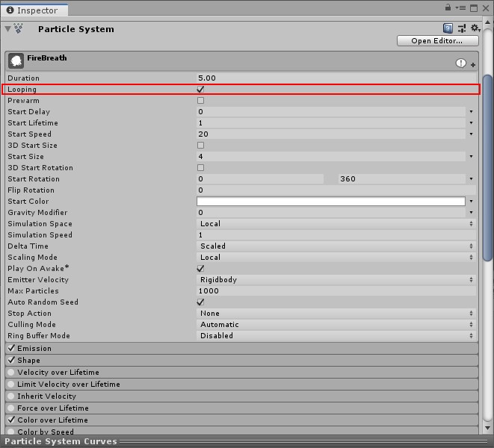Click the Start Delay value field

coord(331,112)
